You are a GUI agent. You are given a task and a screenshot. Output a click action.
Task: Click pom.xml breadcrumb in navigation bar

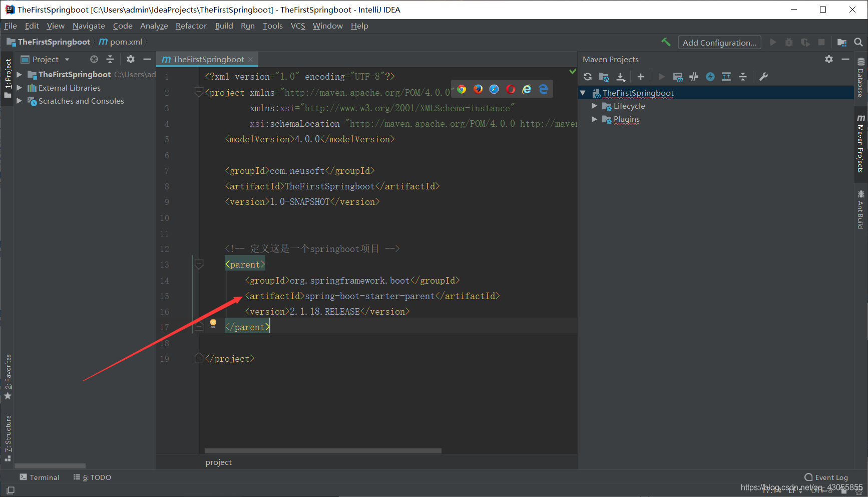(121, 42)
